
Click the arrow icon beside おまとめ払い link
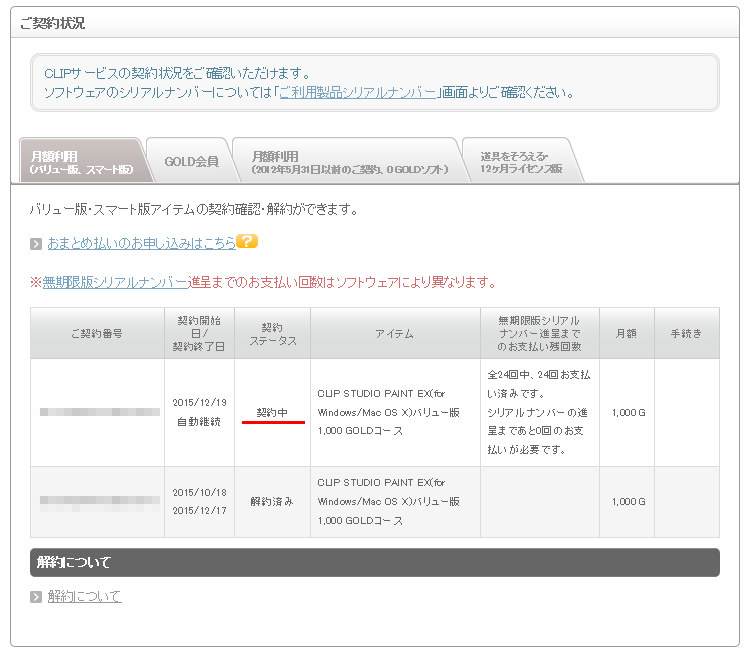[36, 244]
